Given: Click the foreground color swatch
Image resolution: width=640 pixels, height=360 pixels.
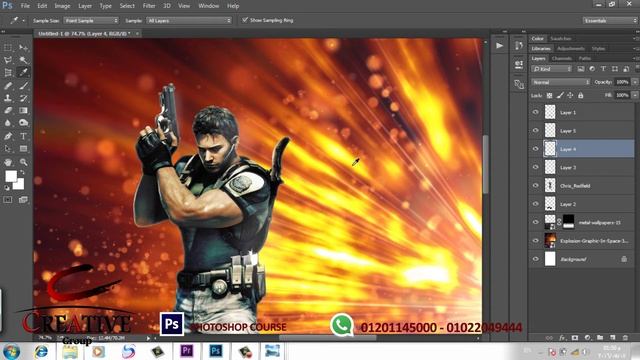Looking at the screenshot, I should [10, 176].
